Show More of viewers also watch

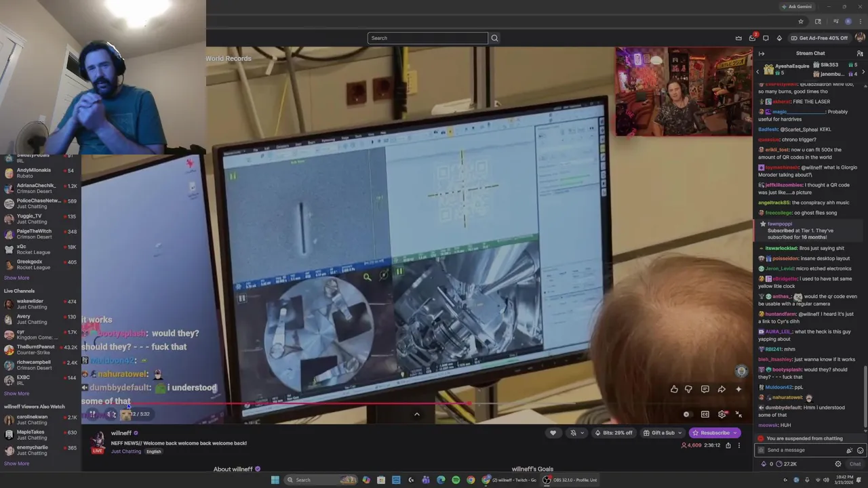16,464
